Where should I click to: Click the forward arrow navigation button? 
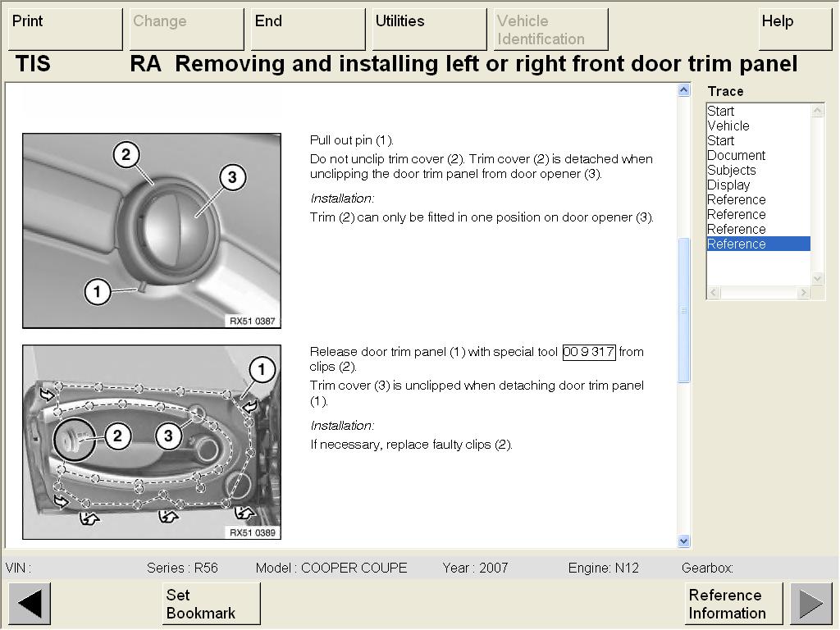[810, 604]
